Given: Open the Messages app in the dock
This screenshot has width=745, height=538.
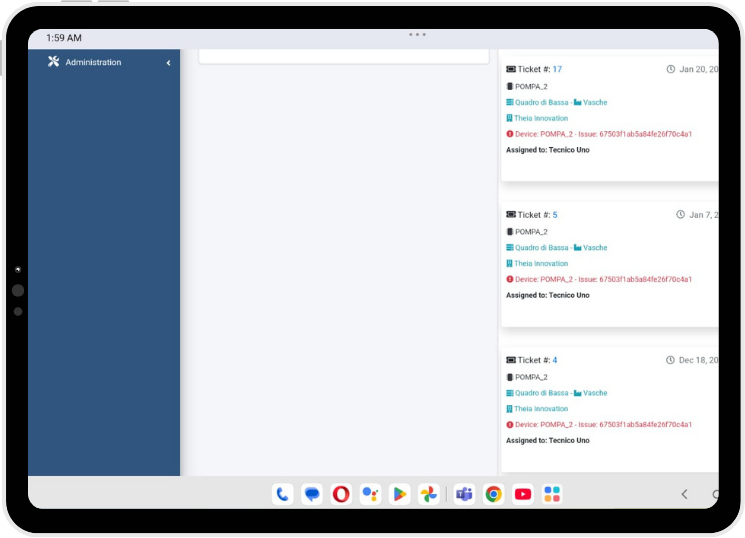Looking at the screenshot, I should point(312,495).
